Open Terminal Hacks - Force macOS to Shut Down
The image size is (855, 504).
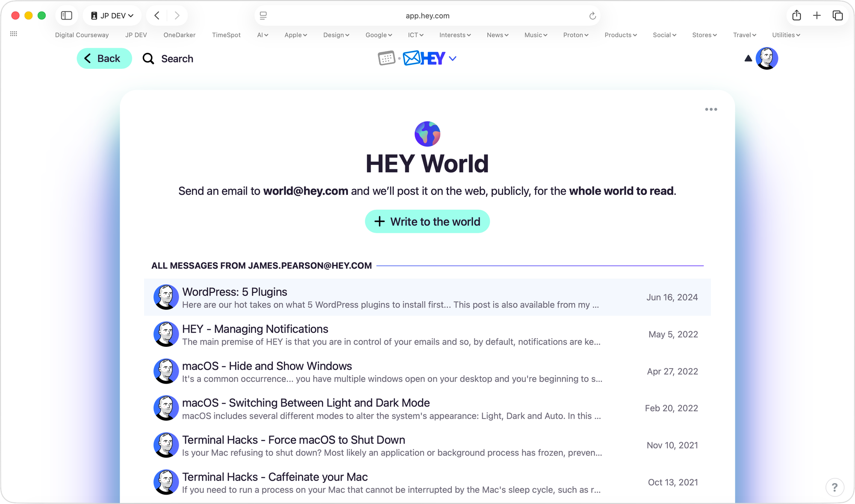coord(427,445)
